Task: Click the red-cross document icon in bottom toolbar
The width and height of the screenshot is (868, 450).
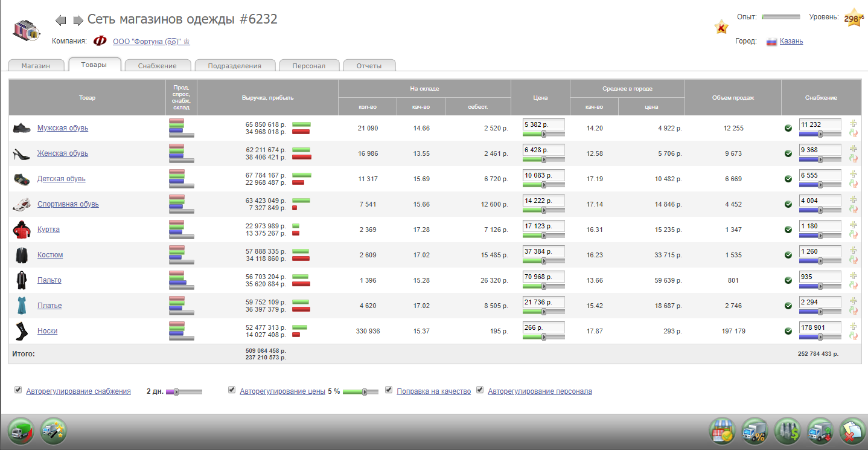Action: [x=852, y=431]
